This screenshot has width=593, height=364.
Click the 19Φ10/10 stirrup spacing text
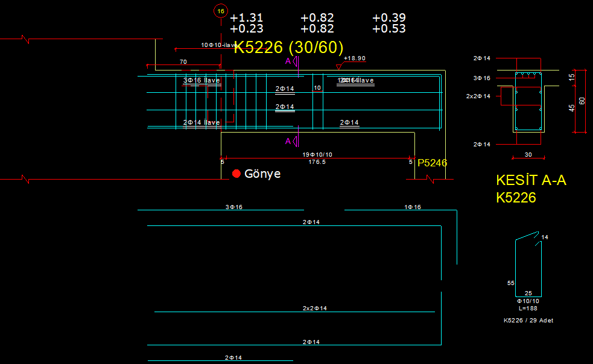click(x=317, y=155)
